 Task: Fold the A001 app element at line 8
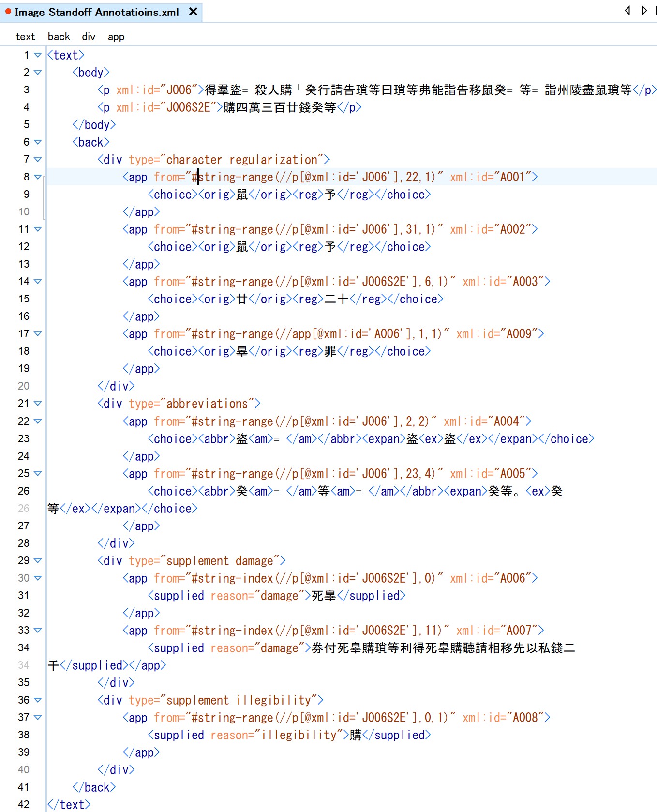(x=38, y=177)
